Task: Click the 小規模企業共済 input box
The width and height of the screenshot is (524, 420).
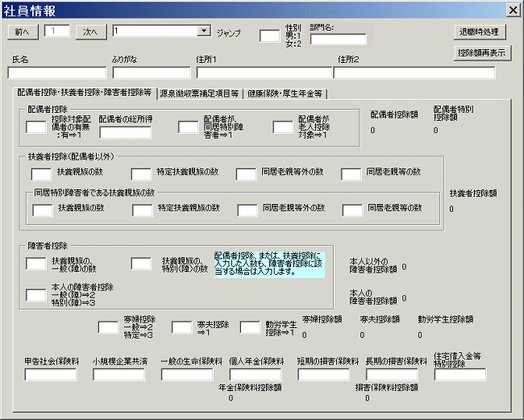Action: (x=119, y=374)
